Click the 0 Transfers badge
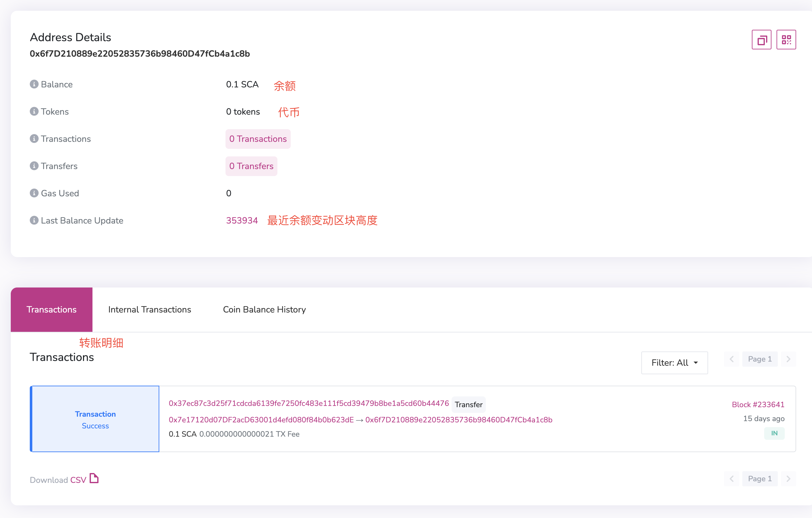This screenshot has width=812, height=518. click(251, 166)
